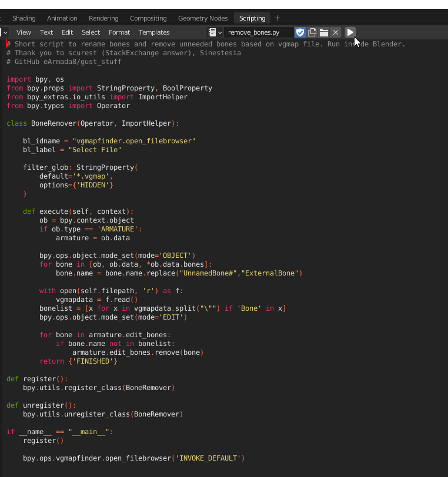The width and height of the screenshot is (448, 477).
Task: Click the 'def register():' line
Action: click(x=37, y=379)
